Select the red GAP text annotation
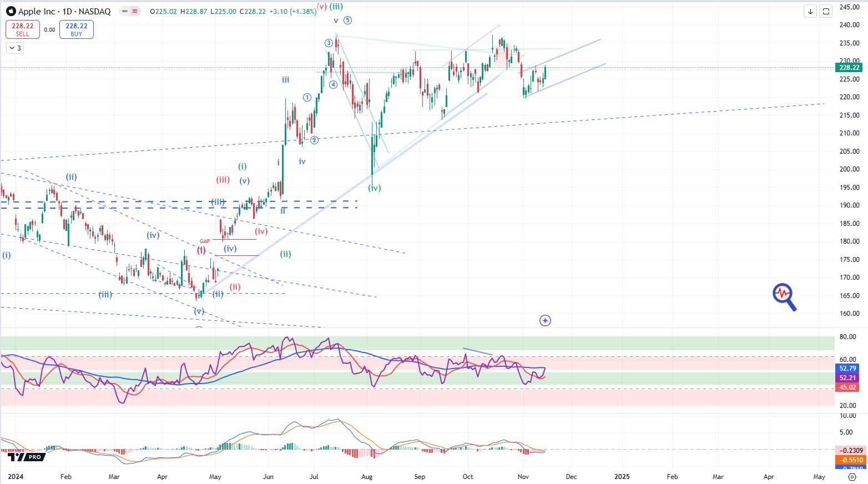Screen dimensions: 868x484 (205, 241)
